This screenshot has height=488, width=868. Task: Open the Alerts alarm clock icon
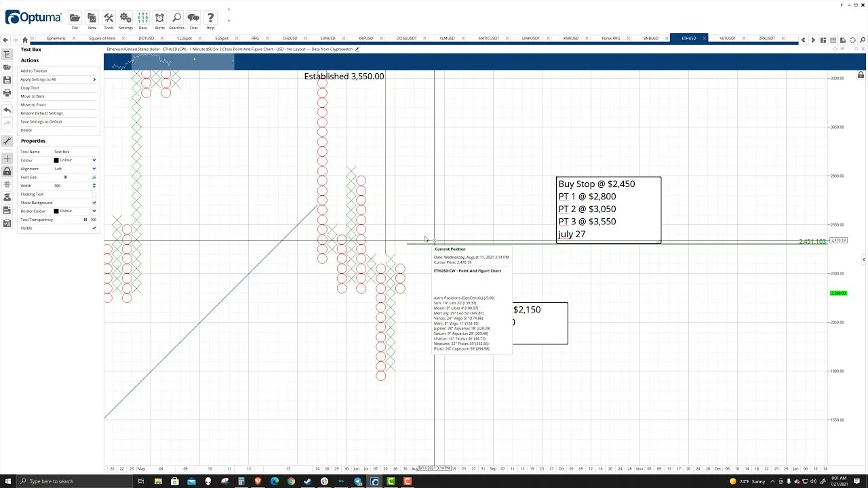tap(159, 18)
